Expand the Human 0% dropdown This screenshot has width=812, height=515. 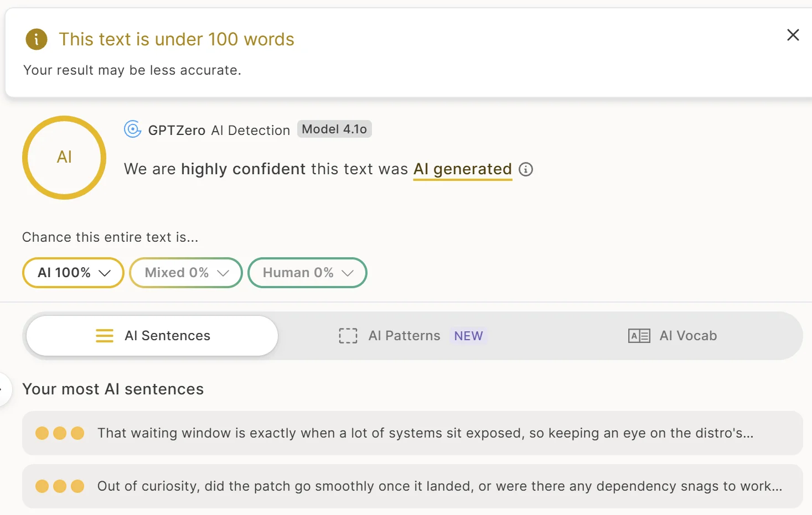307,273
